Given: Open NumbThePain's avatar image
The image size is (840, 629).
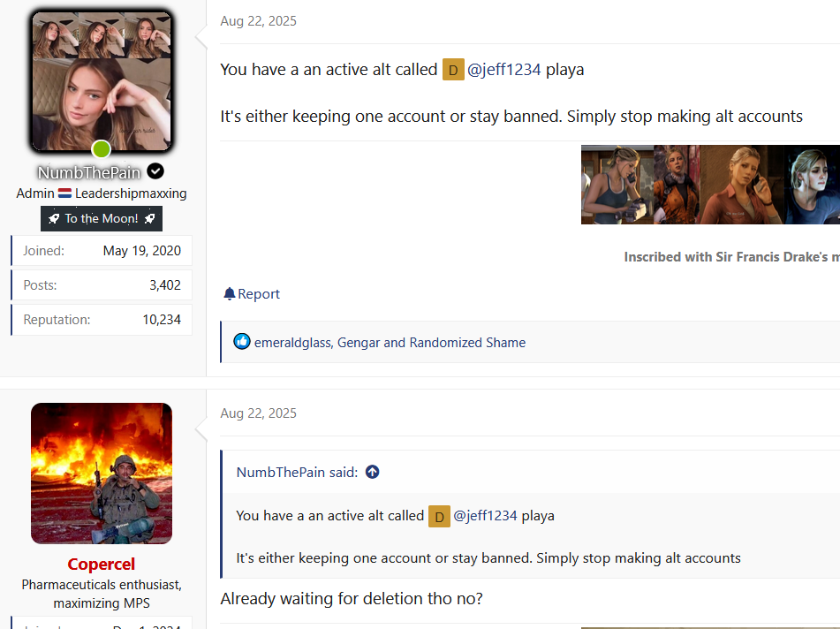Looking at the screenshot, I should (x=102, y=81).
